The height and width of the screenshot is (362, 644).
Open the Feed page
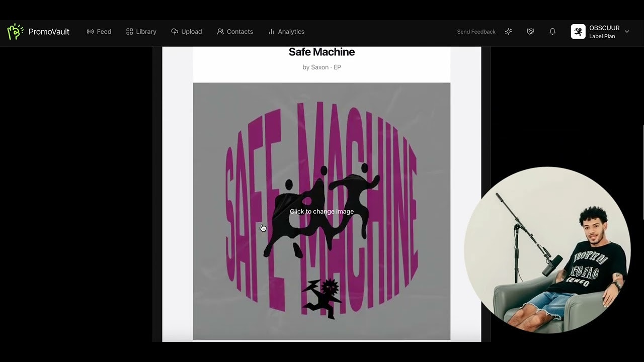[99, 32]
